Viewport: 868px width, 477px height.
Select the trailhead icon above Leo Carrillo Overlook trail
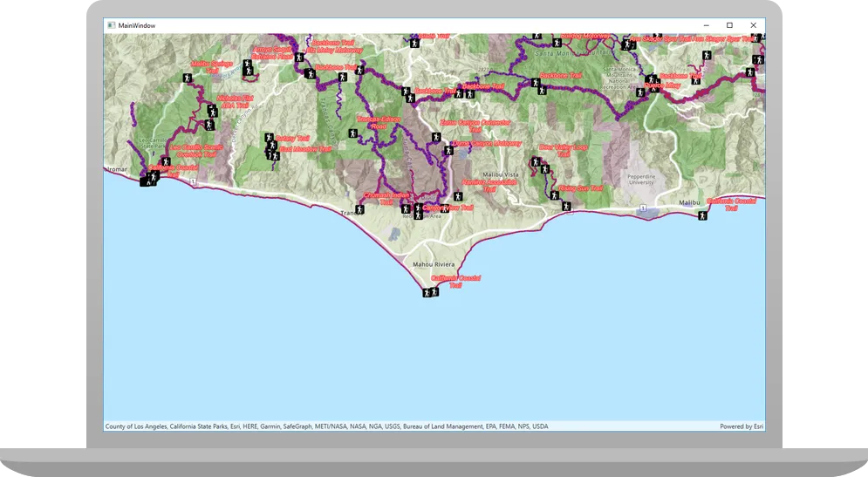click(x=208, y=125)
